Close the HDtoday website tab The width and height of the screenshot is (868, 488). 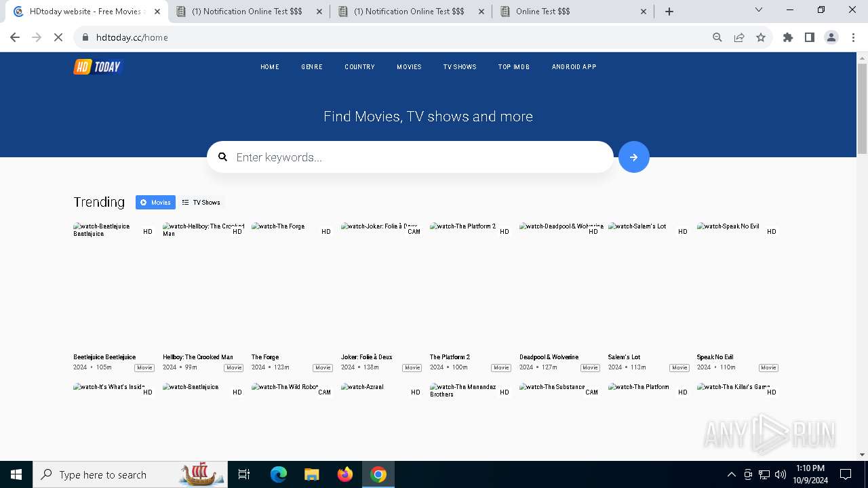pos(157,12)
